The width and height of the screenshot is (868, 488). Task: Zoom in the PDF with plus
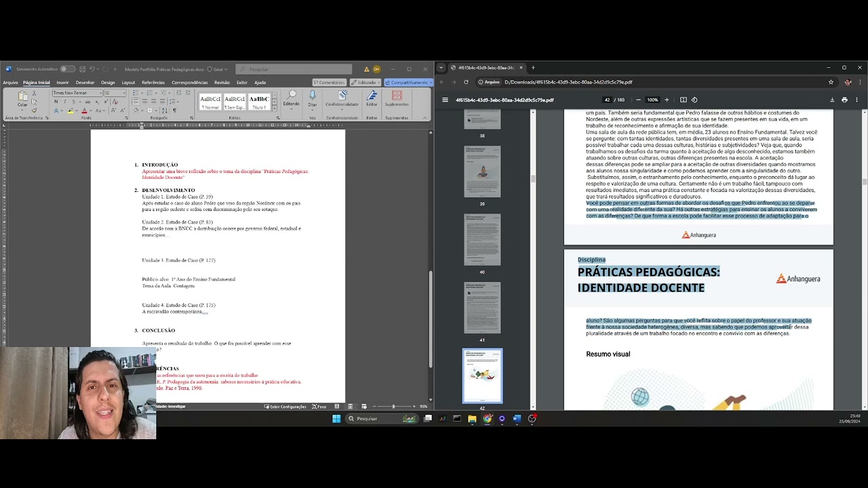pyautogui.click(x=667, y=100)
